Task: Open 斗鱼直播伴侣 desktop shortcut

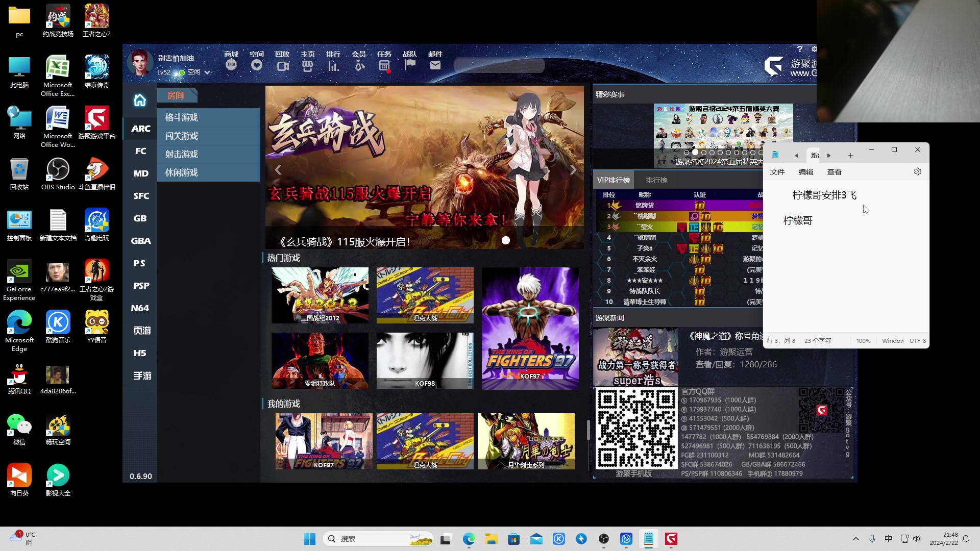Action: 97,174
